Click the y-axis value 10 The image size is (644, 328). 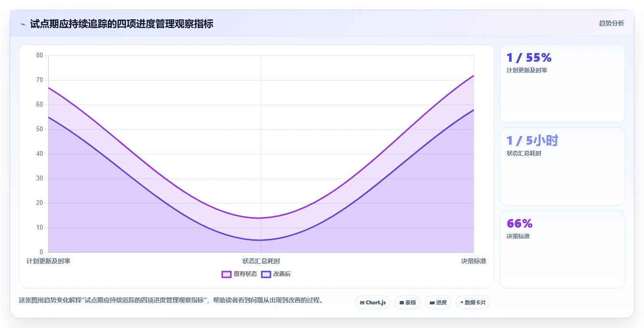tap(40, 228)
